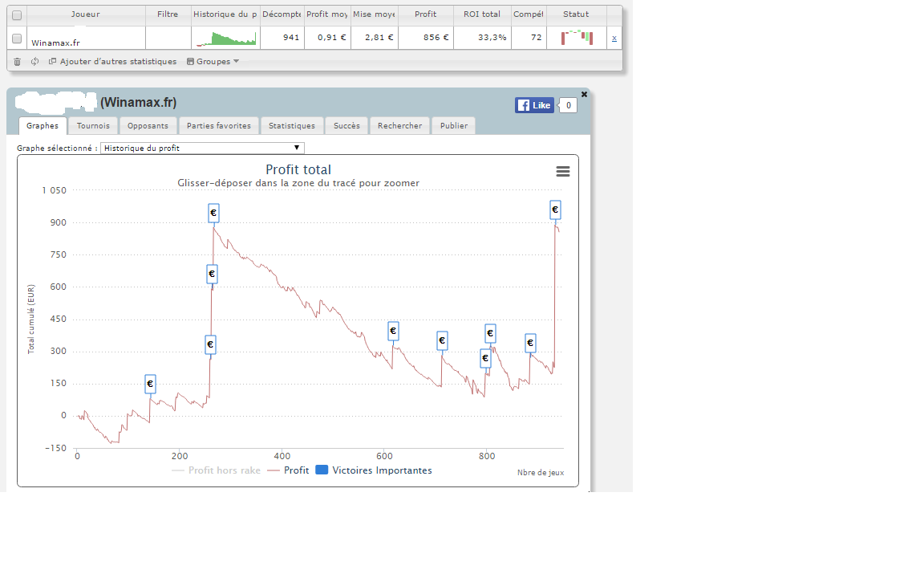924x578 pixels.
Task: Open the Groupes dropdown
Action: [x=213, y=61]
